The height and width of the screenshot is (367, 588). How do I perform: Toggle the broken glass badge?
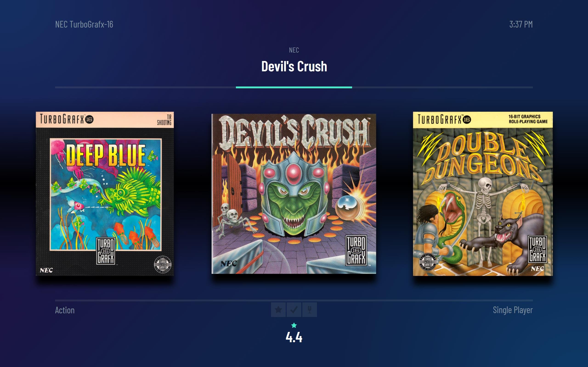pos(310,310)
